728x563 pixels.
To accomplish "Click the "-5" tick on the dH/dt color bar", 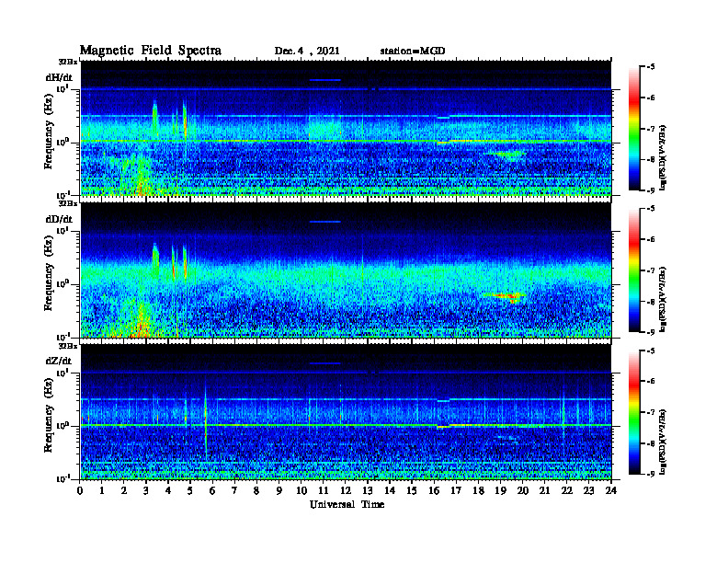I will (651, 67).
